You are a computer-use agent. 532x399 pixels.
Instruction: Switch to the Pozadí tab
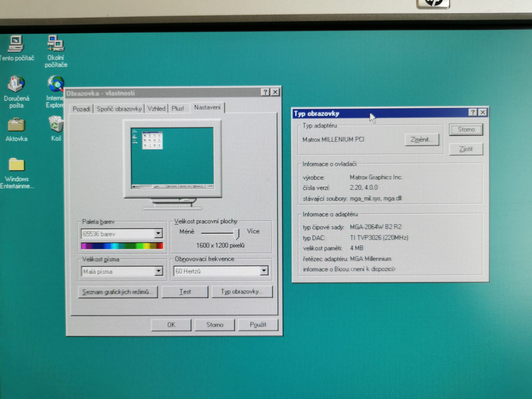click(x=81, y=109)
